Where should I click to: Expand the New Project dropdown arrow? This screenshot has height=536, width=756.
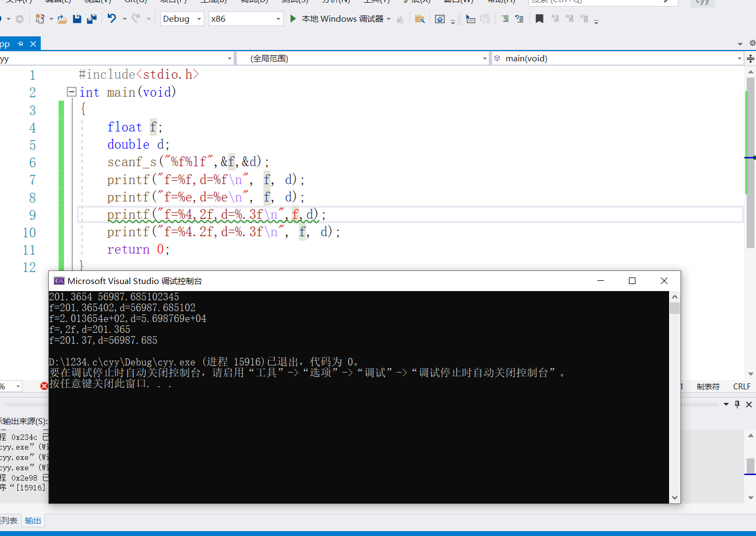tap(51, 19)
